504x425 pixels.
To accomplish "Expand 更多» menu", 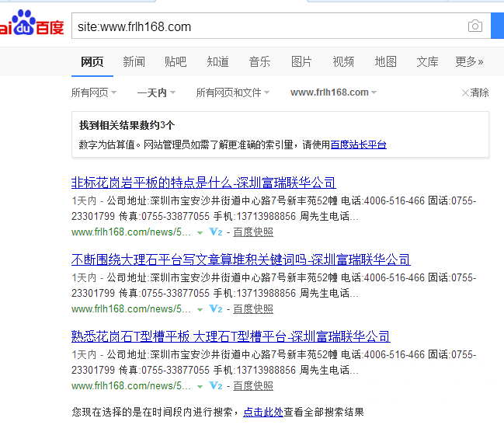I will click(469, 61).
